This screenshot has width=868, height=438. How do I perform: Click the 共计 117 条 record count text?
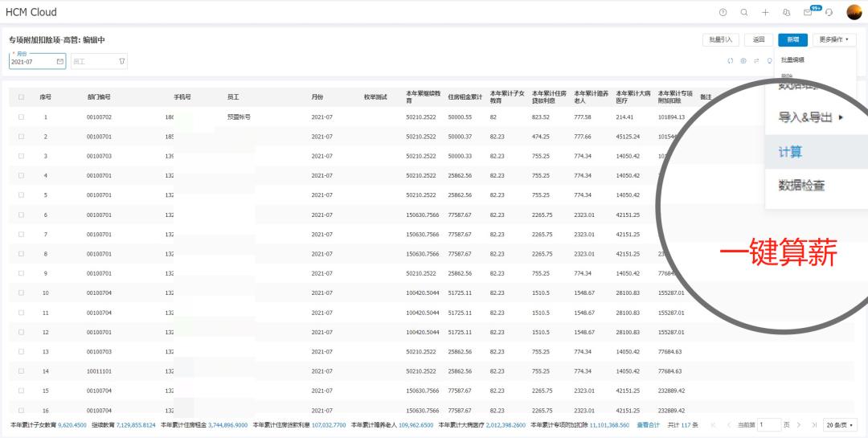pyautogui.click(x=682, y=425)
